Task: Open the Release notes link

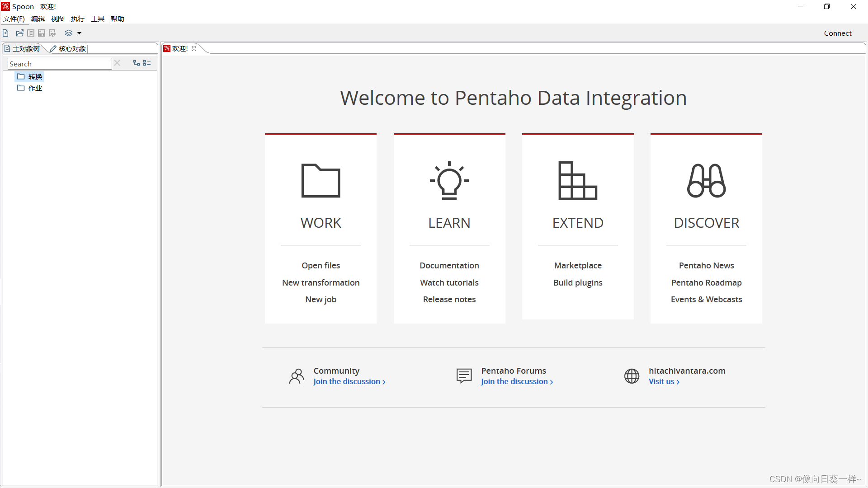Action: point(449,299)
